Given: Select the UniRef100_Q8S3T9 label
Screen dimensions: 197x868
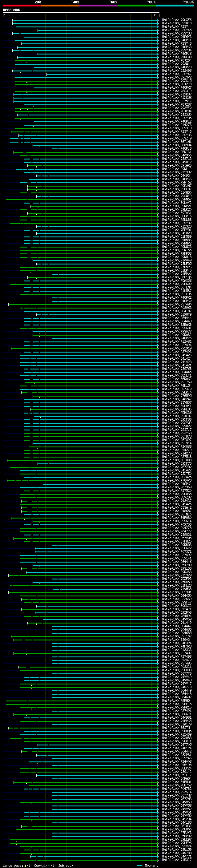Looking at the screenshot, I should point(177,91).
